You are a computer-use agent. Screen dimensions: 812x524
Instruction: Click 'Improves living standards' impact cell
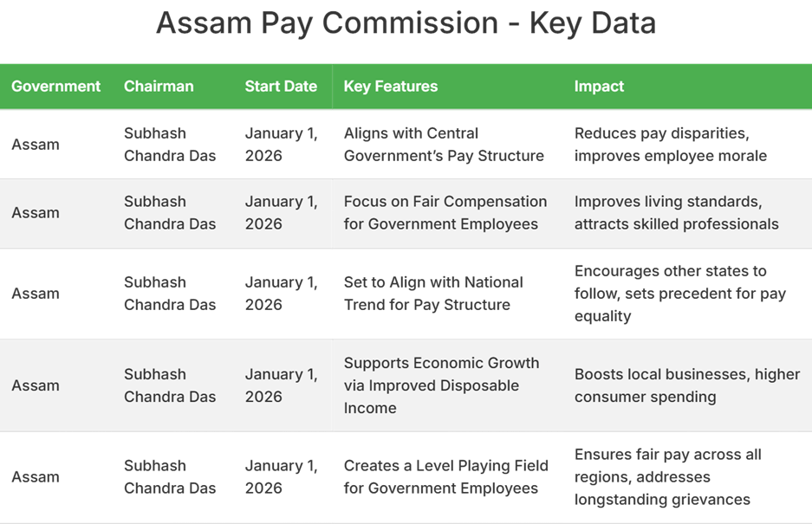coord(676,213)
